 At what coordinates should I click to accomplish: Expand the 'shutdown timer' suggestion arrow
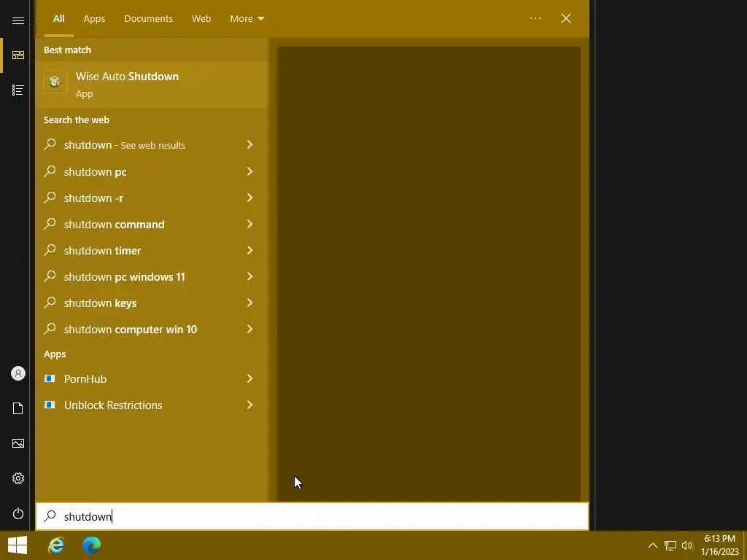click(x=249, y=250)
